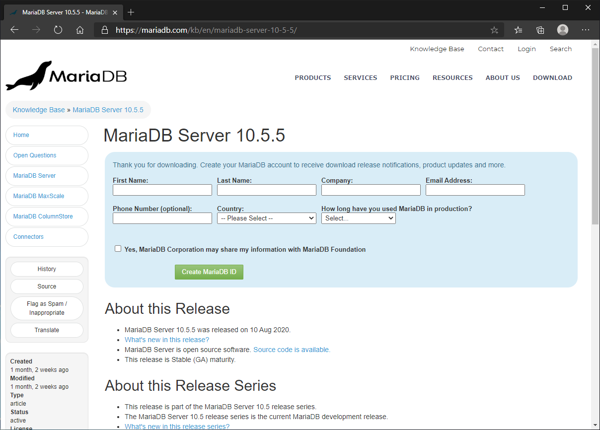Open the MariaDB production usage dropdown
Screen dimensions: 600x430
point(358,218)
